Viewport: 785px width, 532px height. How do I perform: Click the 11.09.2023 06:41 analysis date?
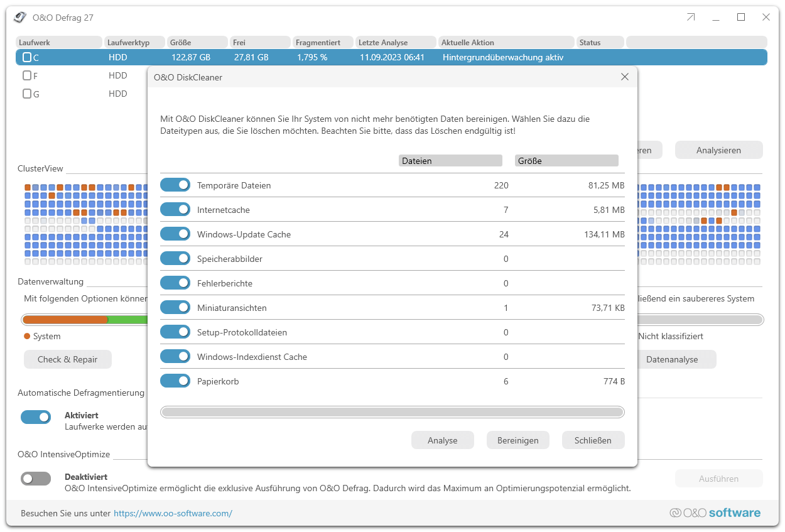(392, 57)
